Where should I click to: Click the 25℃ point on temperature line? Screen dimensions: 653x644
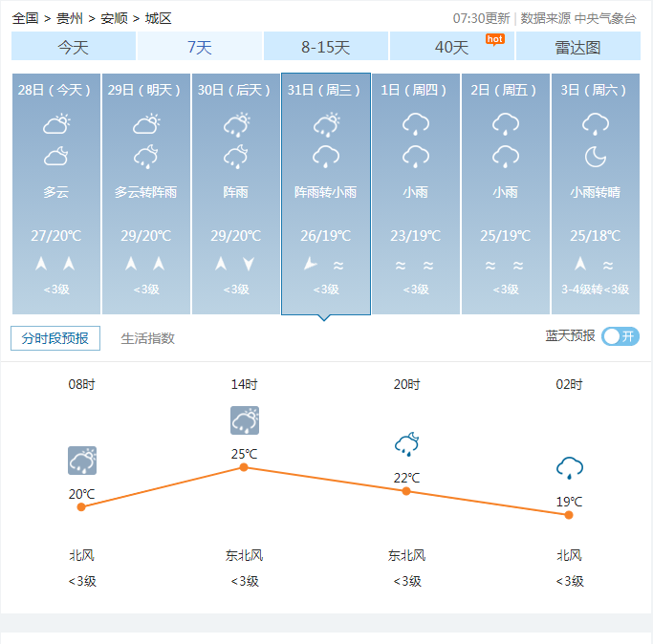point(244,467)
